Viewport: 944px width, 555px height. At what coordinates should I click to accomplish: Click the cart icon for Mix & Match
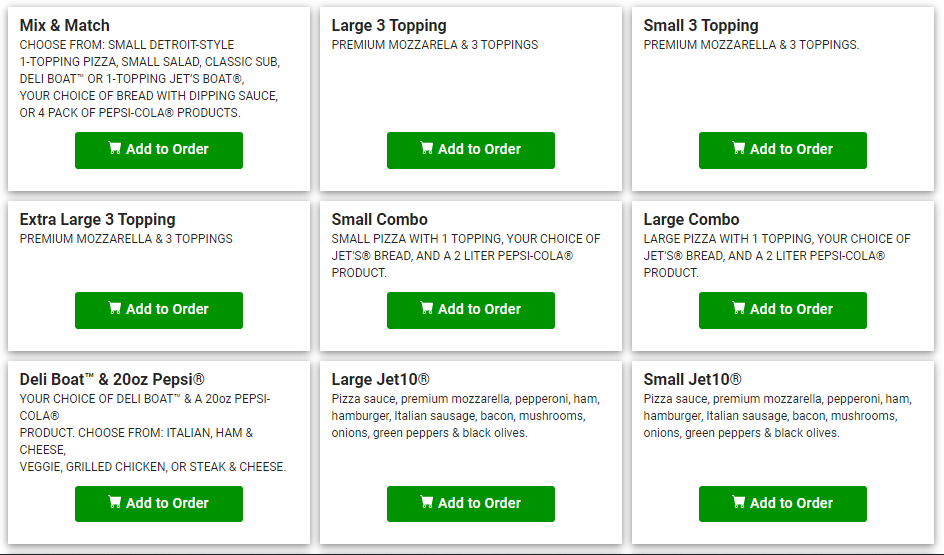[x=115, y=148]
